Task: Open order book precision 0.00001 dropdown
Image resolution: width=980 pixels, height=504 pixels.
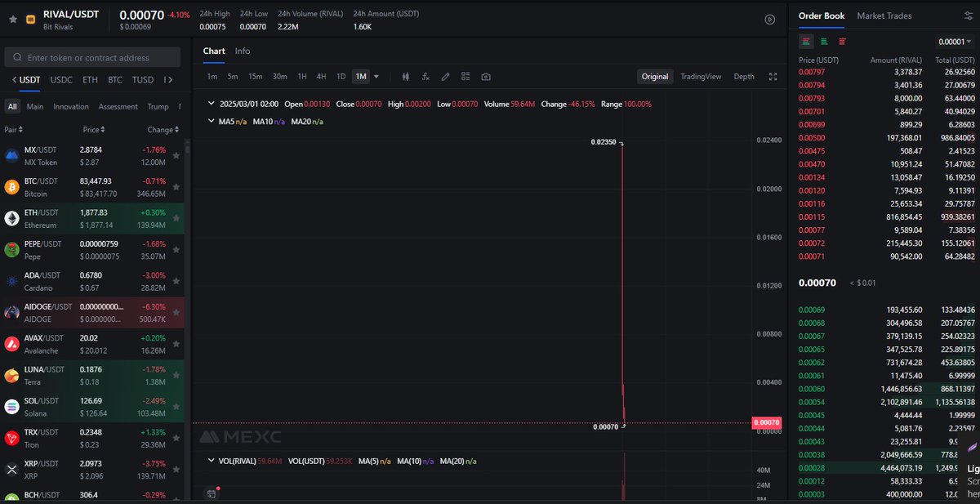Action: pyautogui.click(x=955, y=42)
